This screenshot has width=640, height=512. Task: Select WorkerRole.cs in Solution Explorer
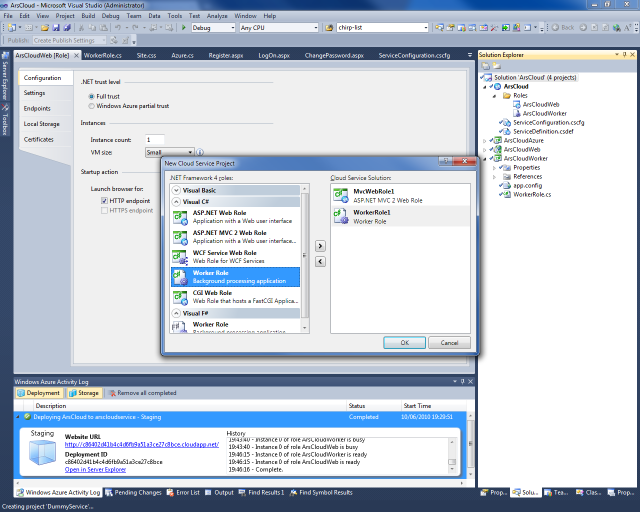(532, 195)
